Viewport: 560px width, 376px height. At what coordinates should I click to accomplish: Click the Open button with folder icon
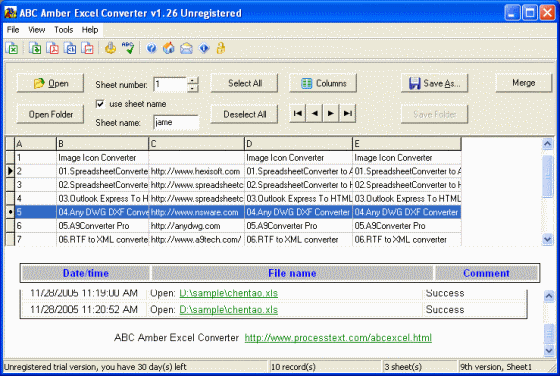pos(50,83)
